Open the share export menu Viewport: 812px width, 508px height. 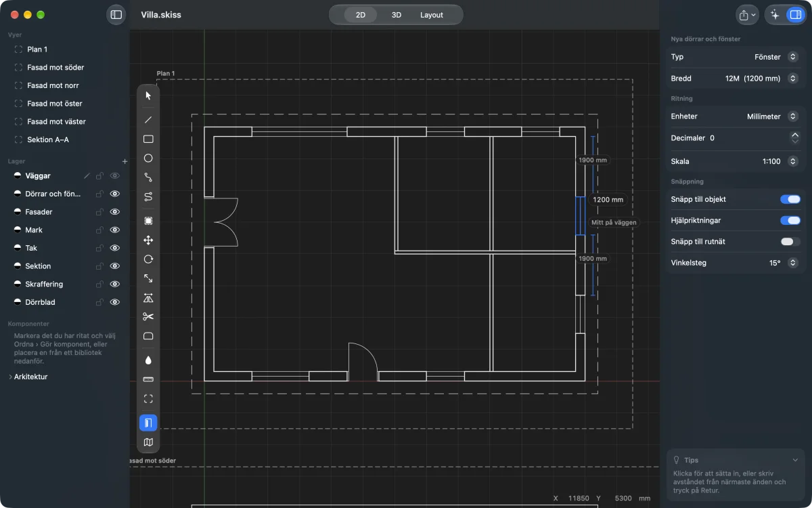[x=747, y=14]
